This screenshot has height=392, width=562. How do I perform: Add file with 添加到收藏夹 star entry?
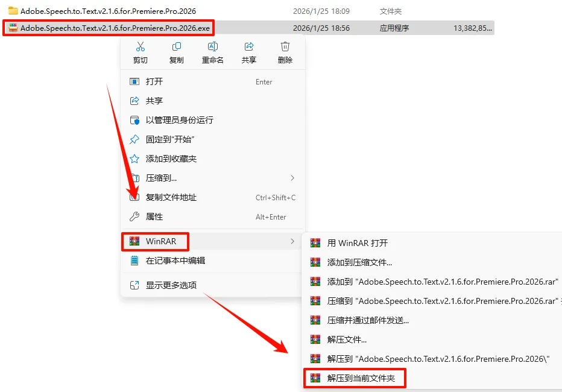pos(213,159)
